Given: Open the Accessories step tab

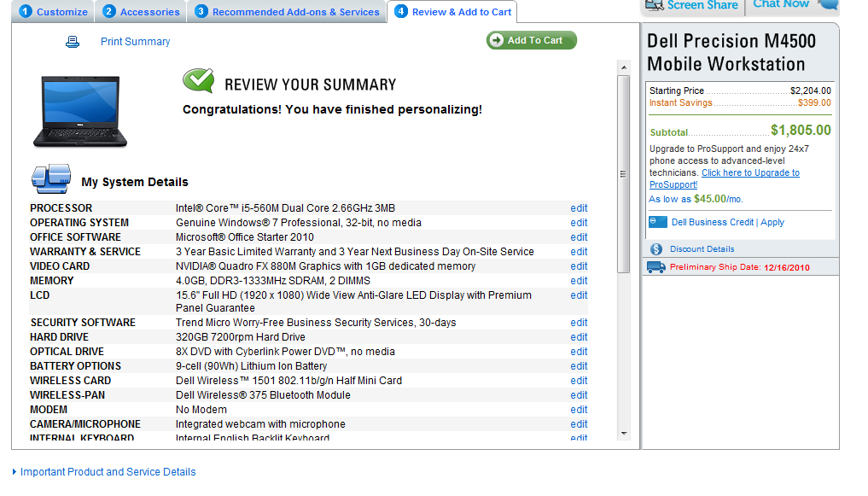Looking at the screenshot, I should click(x=141, y=12).
